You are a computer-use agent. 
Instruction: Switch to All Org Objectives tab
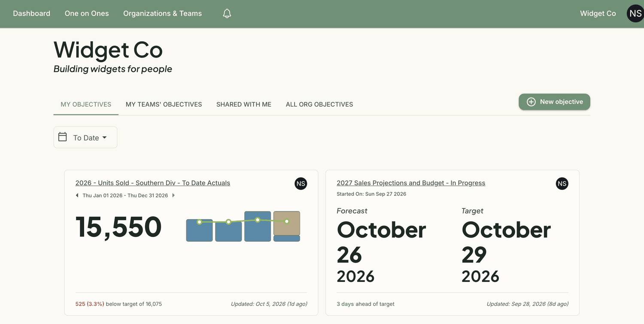319,104
